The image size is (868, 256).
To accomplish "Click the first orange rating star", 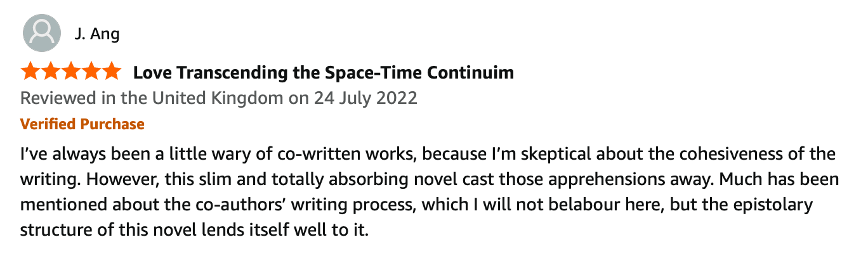I will click(30, 72).
